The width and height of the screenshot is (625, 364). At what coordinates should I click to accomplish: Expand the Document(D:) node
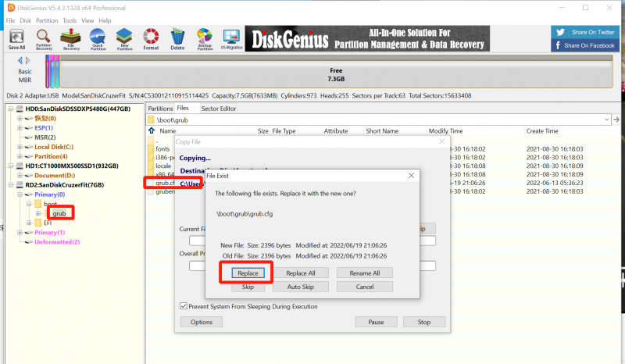tap(20, 176)
